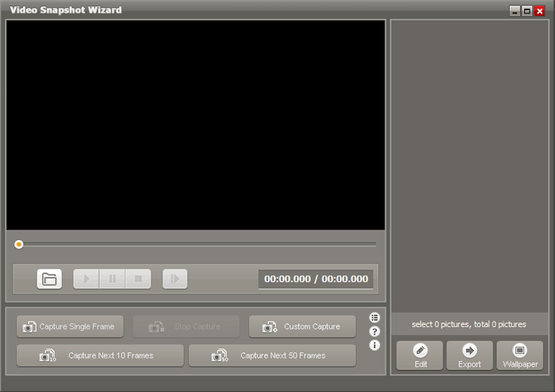Stop the video playback

coord(138,279)
